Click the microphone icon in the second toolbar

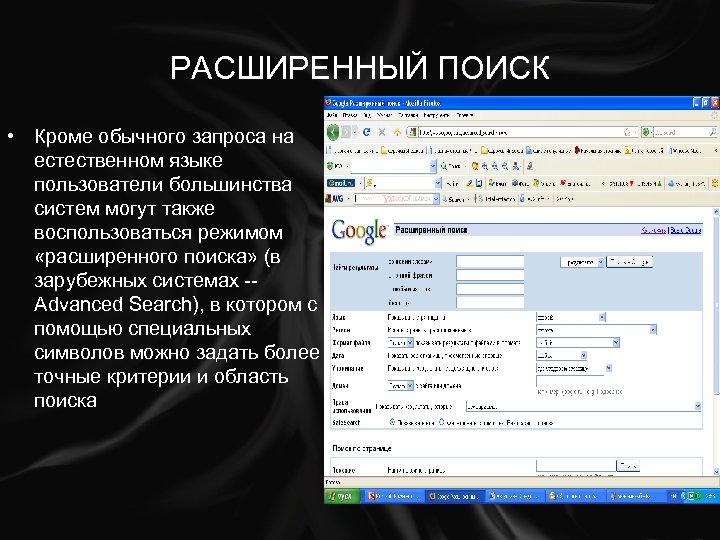pyautogui.click(x=529, y=166)
